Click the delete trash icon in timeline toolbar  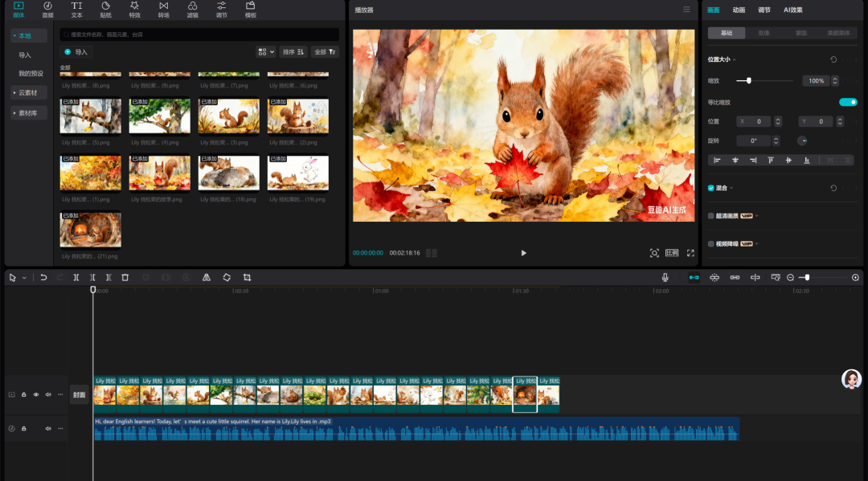125,277
